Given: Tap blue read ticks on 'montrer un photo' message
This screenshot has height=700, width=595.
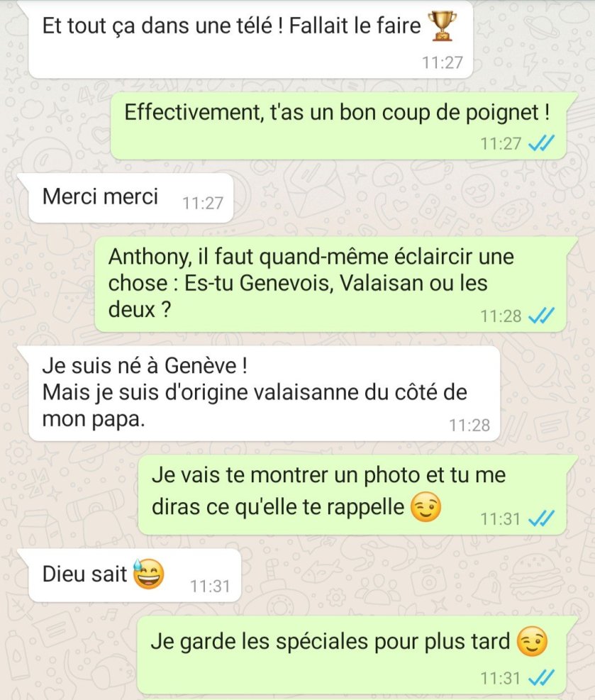Looking at the screenshot, I should click(541, 518).
